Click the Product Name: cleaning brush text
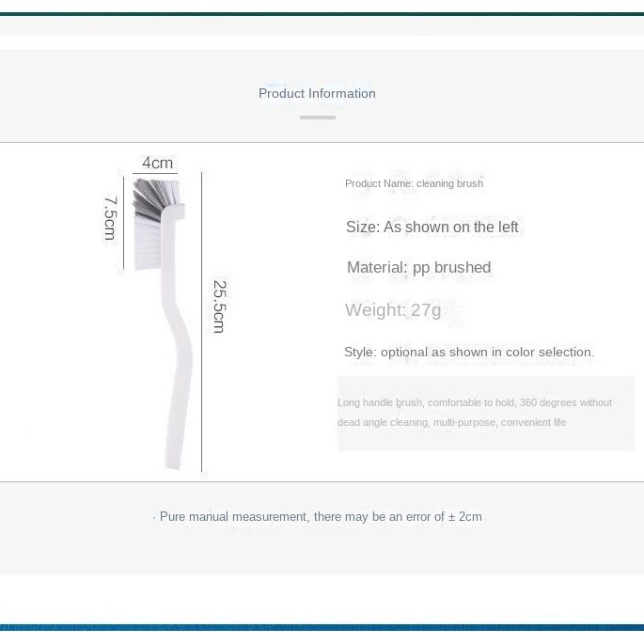This screenshot has height=644, width=644. [414, 183]
